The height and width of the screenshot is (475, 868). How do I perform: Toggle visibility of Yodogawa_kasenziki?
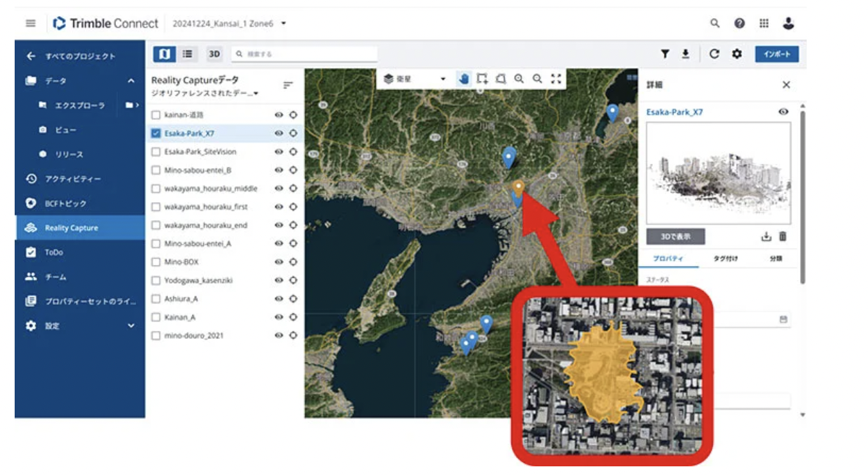279,280
